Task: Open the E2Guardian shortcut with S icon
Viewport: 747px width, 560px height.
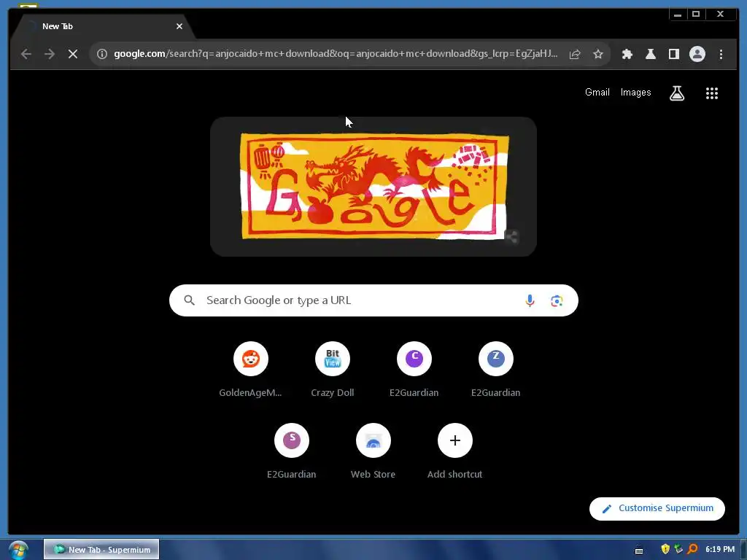Action: (x=292, y=451)
